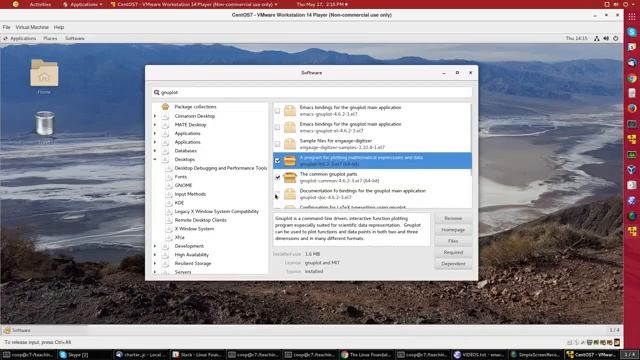This screenshot has width=640, height=360.
Task: Open VirtualBox from the host dock
Action: coord(632,169)
